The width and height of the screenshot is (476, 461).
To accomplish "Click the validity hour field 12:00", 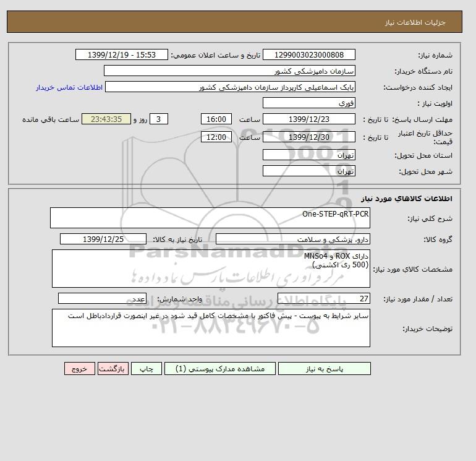I will [x=216, y=137].
